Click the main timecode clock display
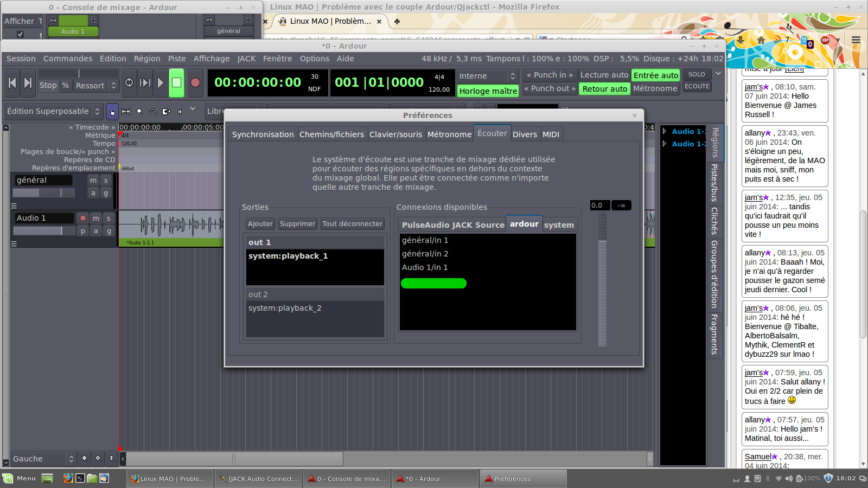Screen dimensions: 868x488 click(x=267, y=82)
